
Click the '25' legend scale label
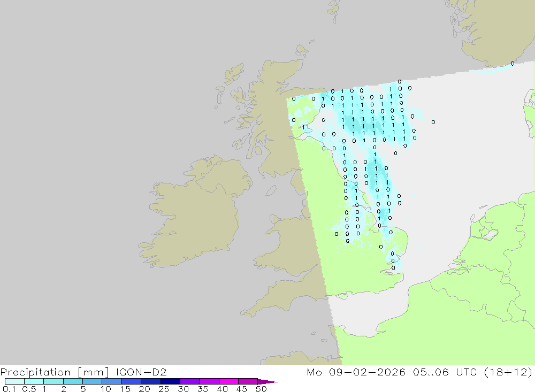(164, 389)
